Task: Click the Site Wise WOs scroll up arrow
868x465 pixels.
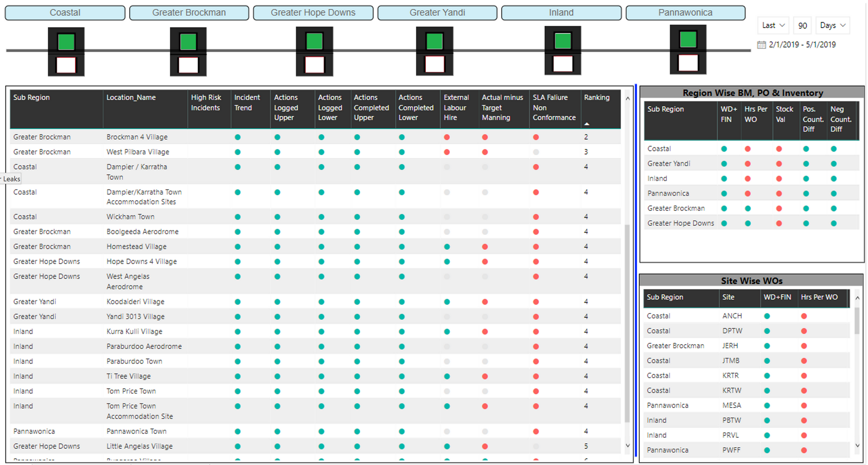Action: (x=857, y=298)
